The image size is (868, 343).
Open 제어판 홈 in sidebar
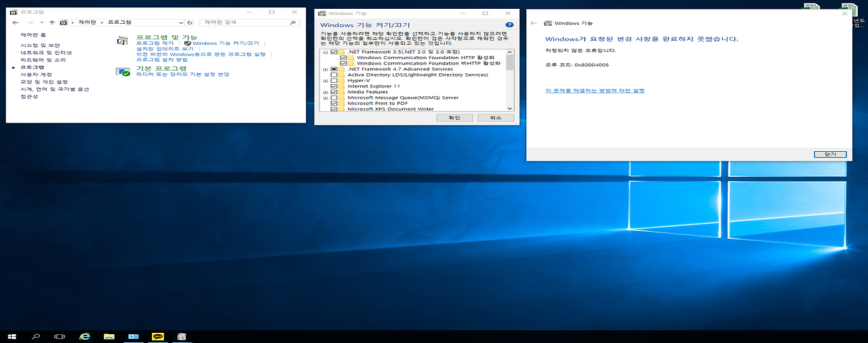coord(33,35)
